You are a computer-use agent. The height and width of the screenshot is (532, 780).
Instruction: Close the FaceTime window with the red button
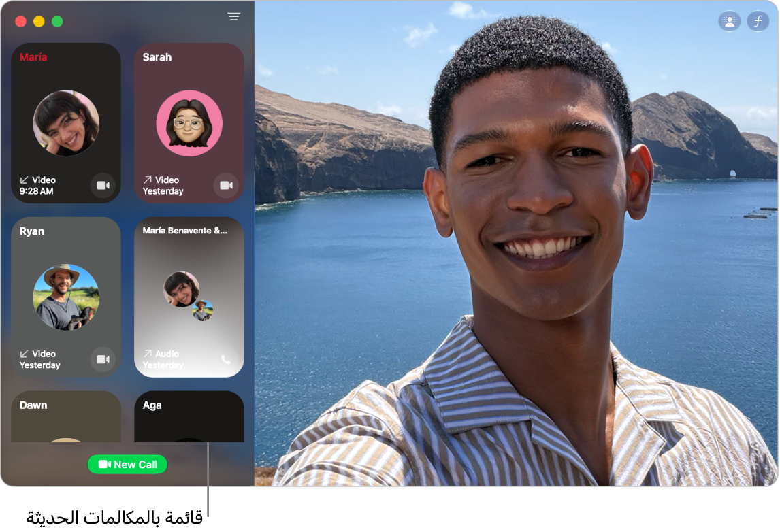click(x=20, y=21)
